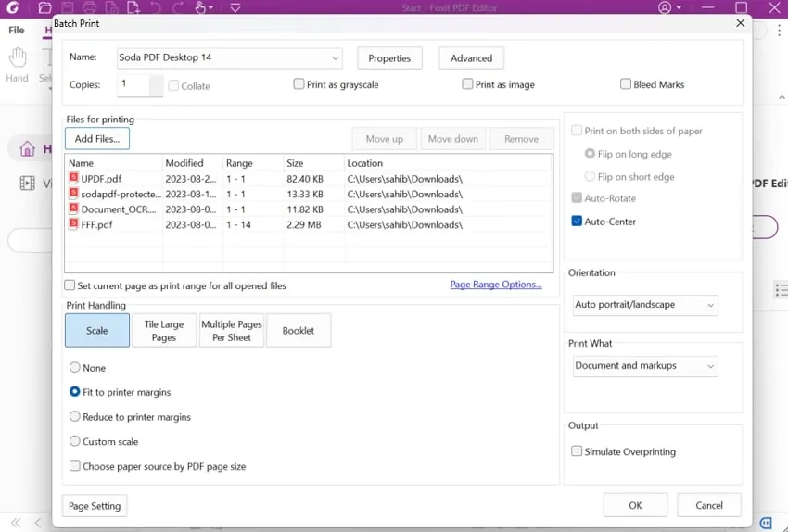
Task: Select the Multiple Pages Per Sheet tab
Action: coord(232,331)
